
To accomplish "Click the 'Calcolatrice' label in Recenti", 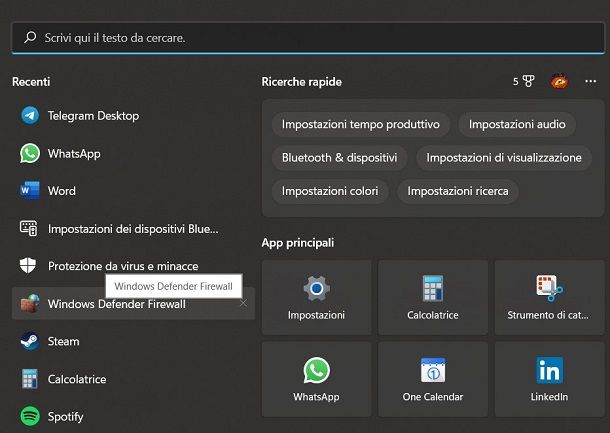I will coord(77,379).
